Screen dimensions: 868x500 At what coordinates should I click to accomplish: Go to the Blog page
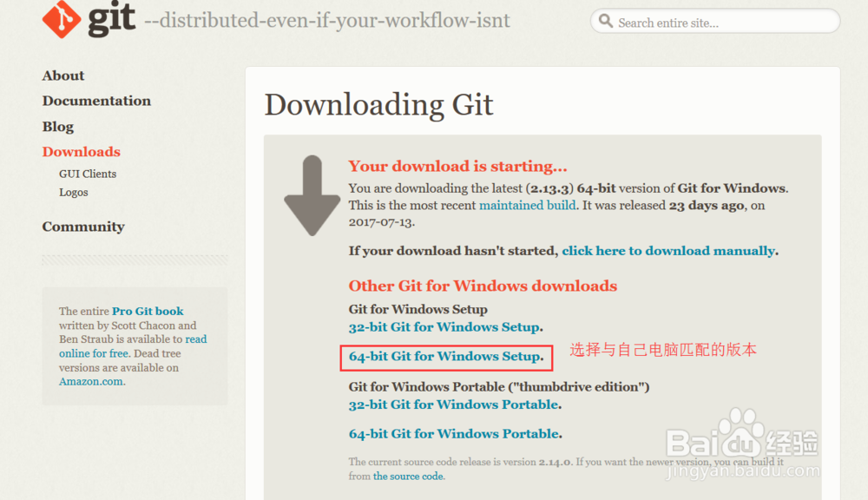(x=57, y=127)
